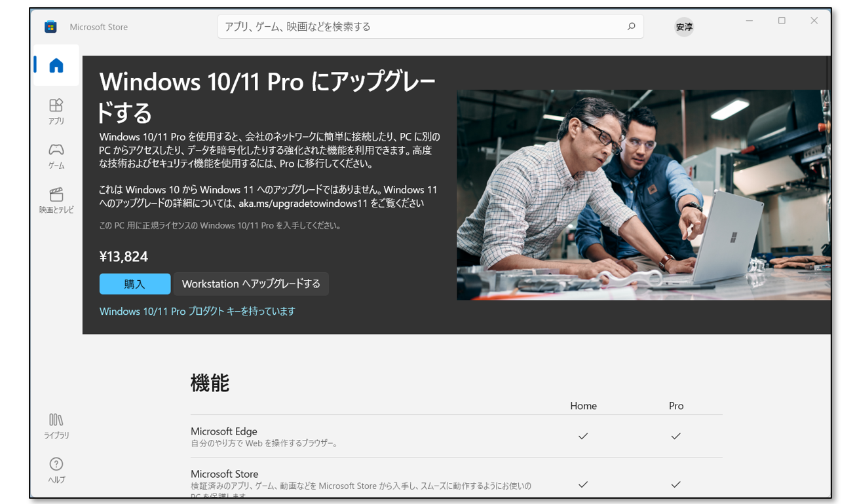855x504 pixels.
Task: Open the 映画とテレビ section
Action: pos(56,200)
